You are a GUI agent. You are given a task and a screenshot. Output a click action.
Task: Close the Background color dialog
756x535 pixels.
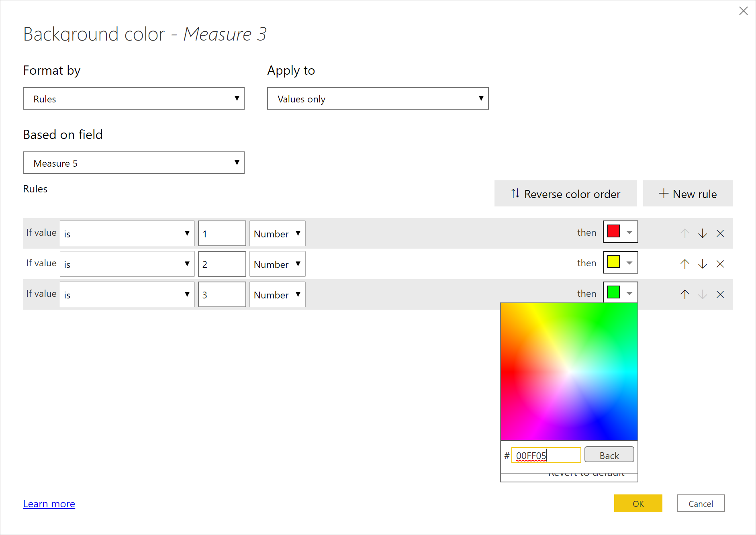[744, 11]
